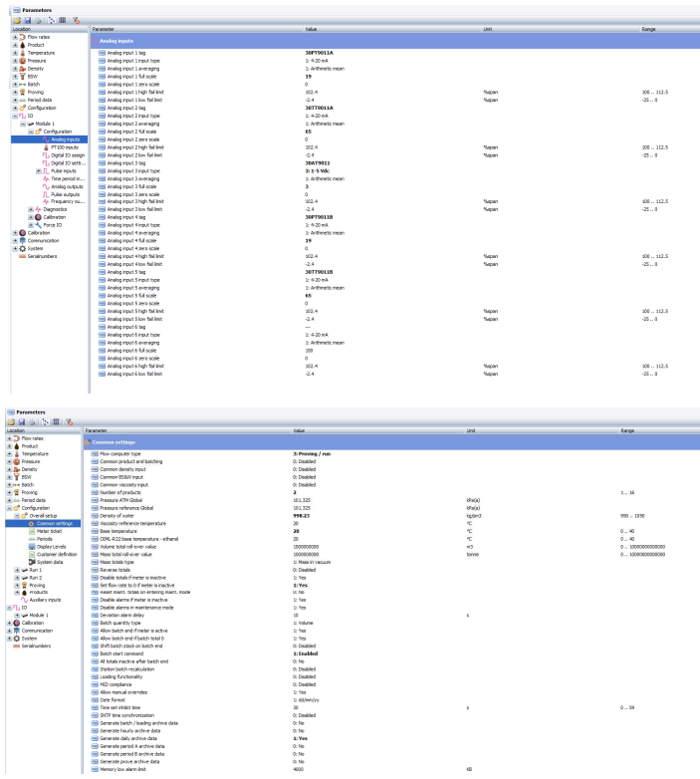Screen dimensions: 700x779
Task: Click the System gear icon in upper window tree
Action: point(22,248)
